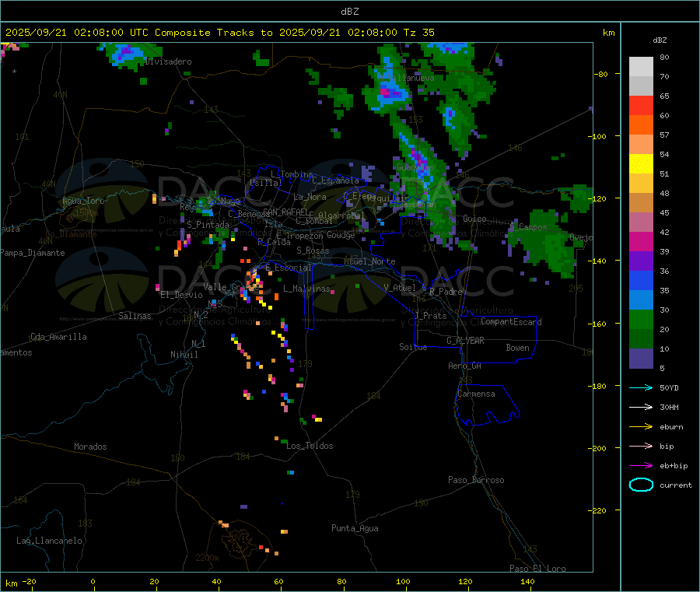700x592 pixels.
Task: Click the magenta eb+bip arrow in legend
Action: [x=641, y=466]
